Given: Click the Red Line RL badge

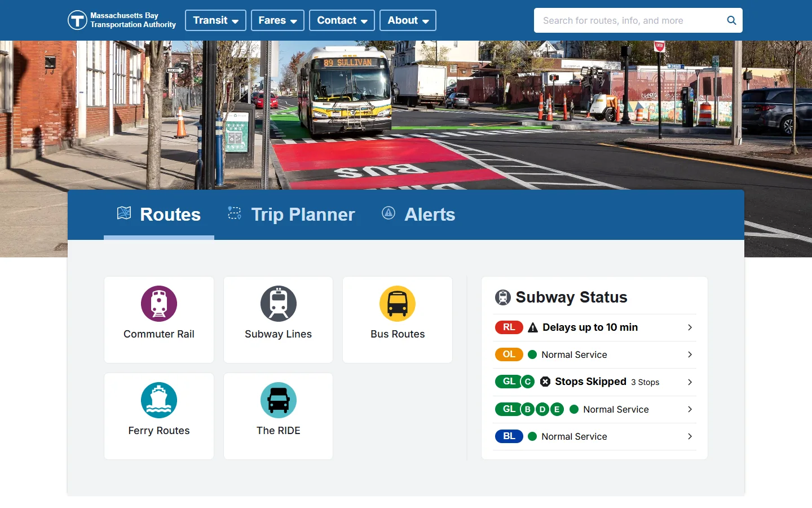Looking at the screenshot, I should pyautogui.click(x=509, y=327).
